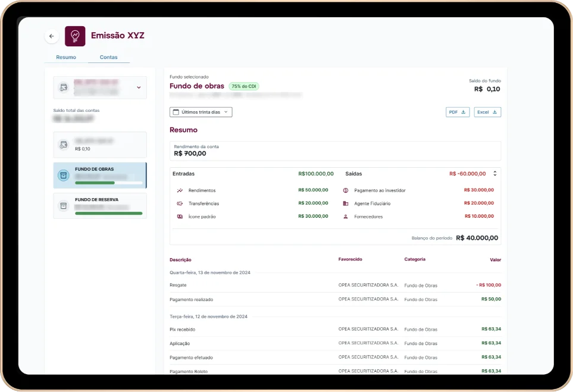The width and height of the screenshot is (573, 392).
Task: Click the Rendimentos chart icon
Action: 180,190
